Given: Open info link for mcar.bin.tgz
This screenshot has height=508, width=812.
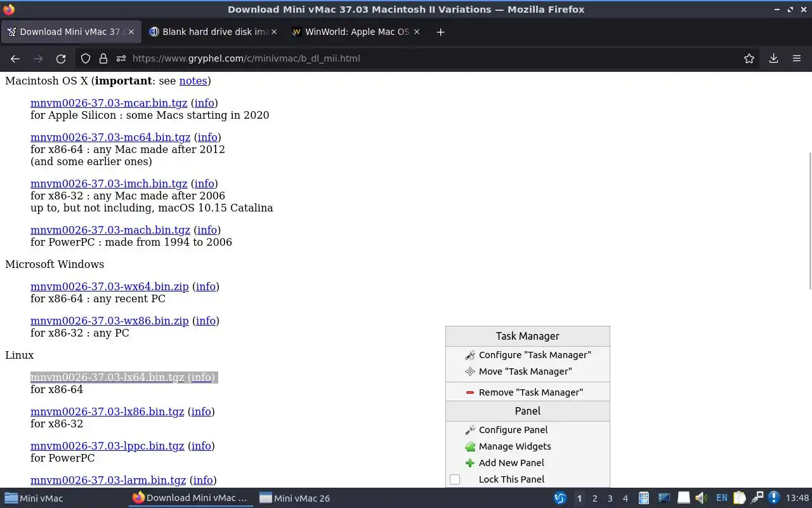Looking at the screenshot, I should click(204, 103).
